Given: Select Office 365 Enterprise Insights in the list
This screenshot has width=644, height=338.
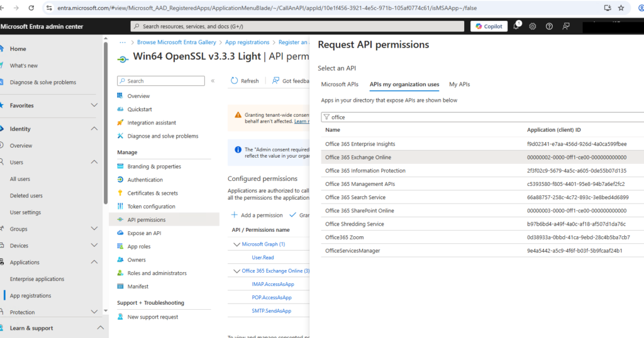Looking at the screenshot, I should [x=482, y=144].
